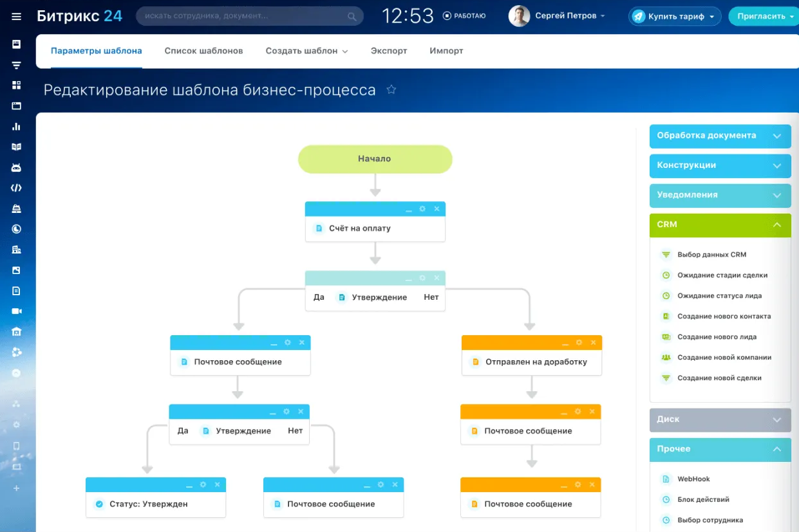Image resolution: width=799 pixels, height=532 pixels.
Task: Click the star icon beside the page title
Action: click(391, 90)
